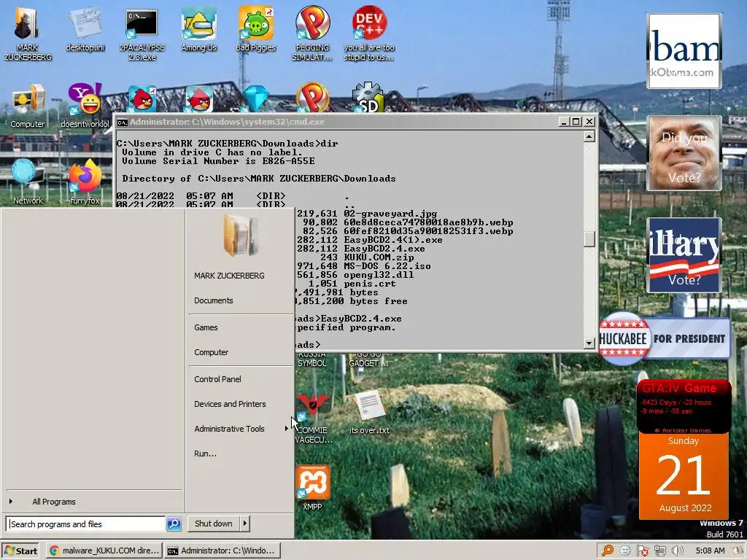This screenshot has width=747, height=560.
Task: Click the network tray icon
Action: pyautogui.click(x=659, y=551)
